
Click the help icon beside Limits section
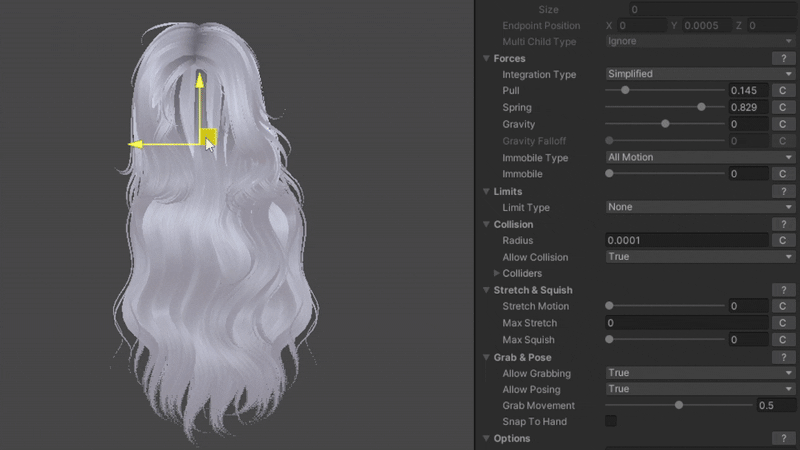coord(785,191)
